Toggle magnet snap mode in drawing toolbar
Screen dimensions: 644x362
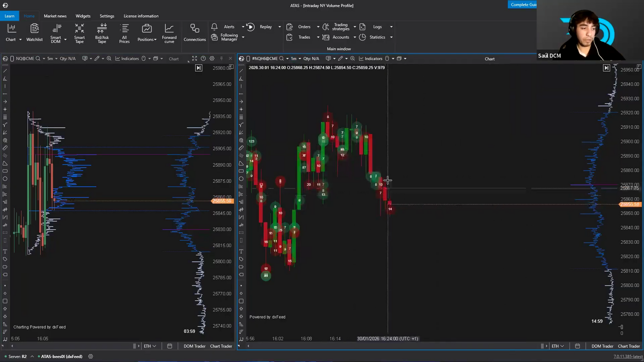tap(5, 140)
